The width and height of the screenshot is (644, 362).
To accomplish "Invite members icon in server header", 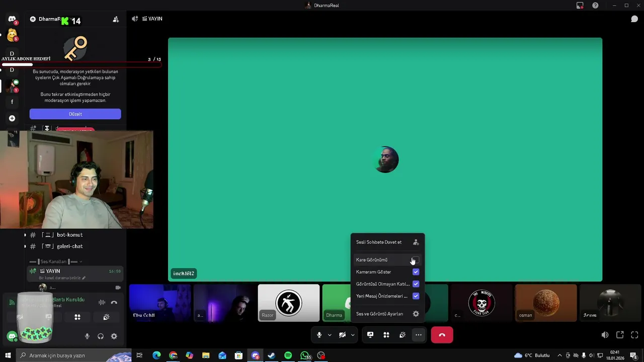I will coord(116,19).
